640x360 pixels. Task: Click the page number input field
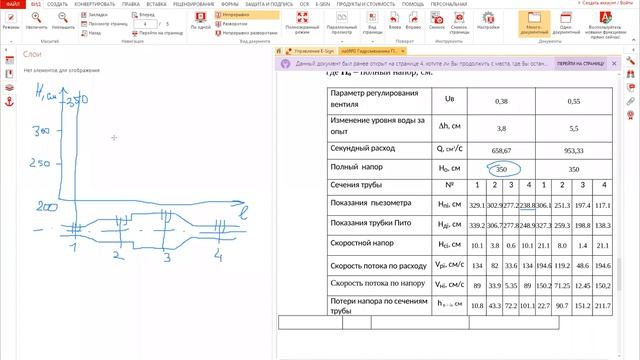click(145, 24)
